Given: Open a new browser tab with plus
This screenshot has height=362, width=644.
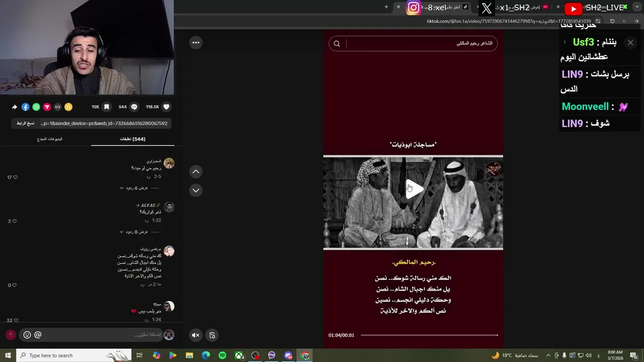Looking at the screenshot, I should coord(386,7).
